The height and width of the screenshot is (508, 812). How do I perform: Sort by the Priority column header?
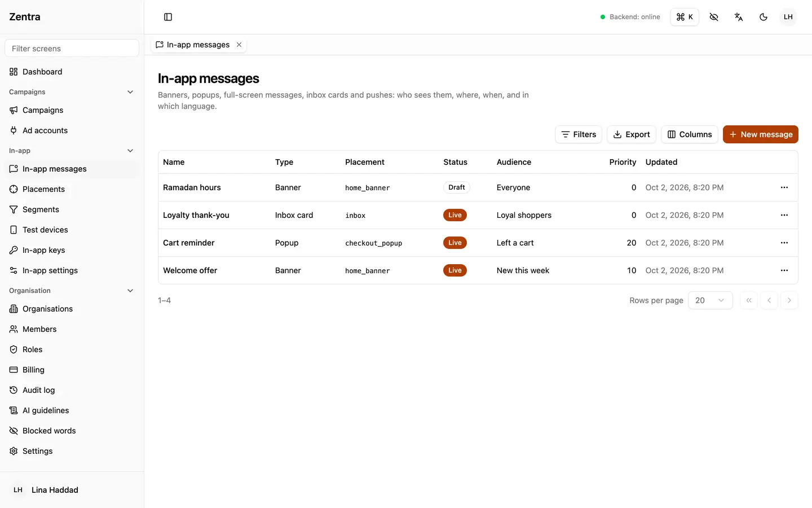point(623,162)
